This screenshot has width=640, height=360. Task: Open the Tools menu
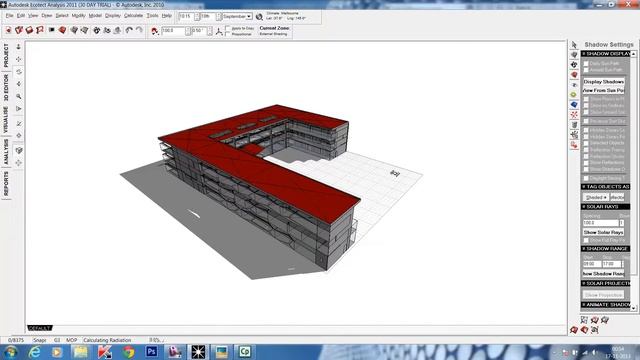point(152,16)
